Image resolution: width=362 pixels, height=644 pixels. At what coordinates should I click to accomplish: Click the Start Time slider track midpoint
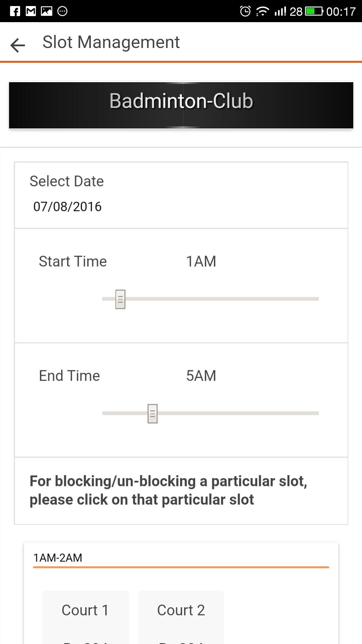(210, 299)
